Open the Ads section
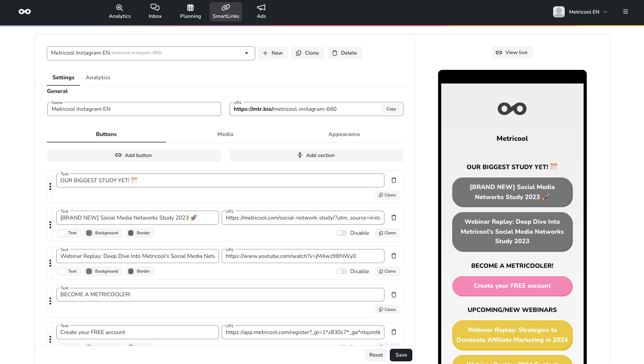The image size is (644, 364). 261,11
